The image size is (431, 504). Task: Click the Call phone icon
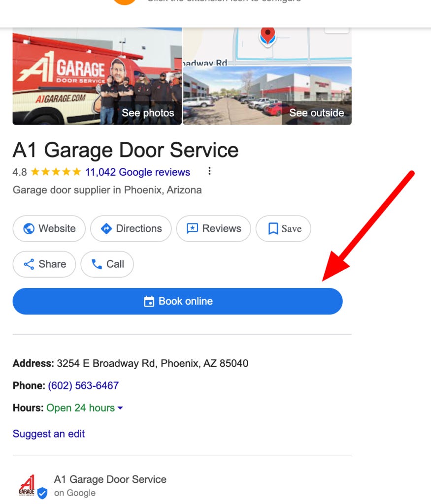click(x=97, y=264)
